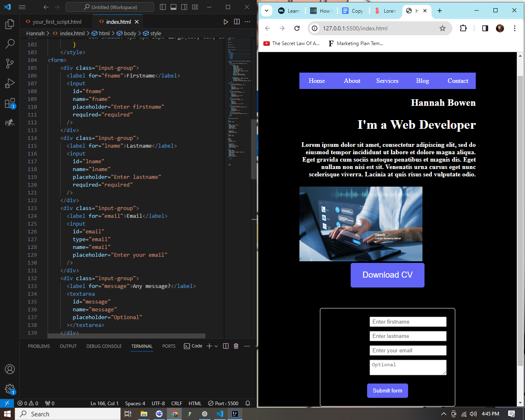
Task: Click the body breadcrumb item
Action: click(x=126, y=33)
